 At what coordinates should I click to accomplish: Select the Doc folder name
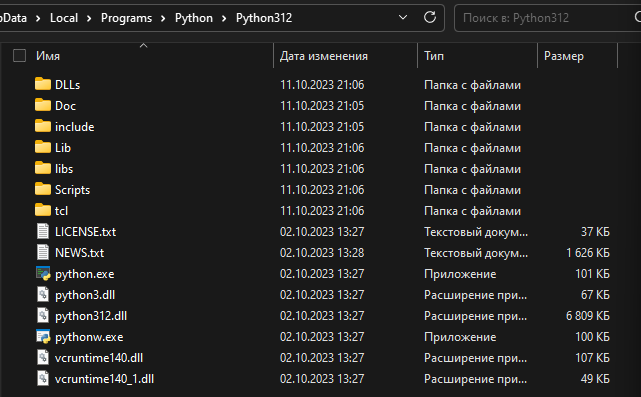[65, 105]
